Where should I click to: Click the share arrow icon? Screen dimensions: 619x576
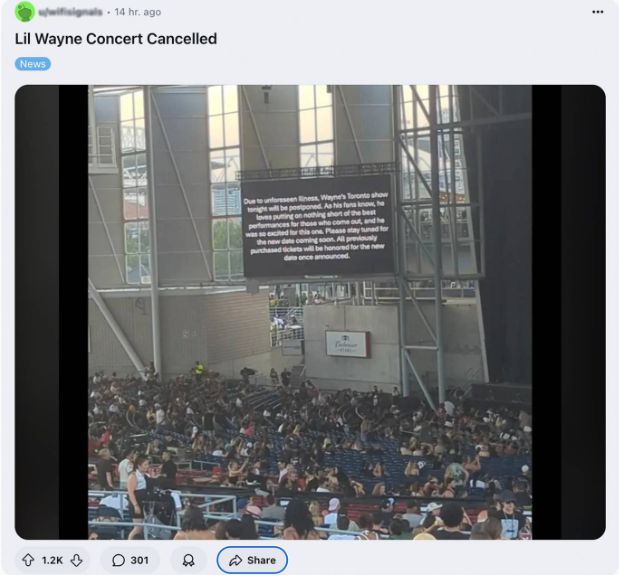pos(236,560)
